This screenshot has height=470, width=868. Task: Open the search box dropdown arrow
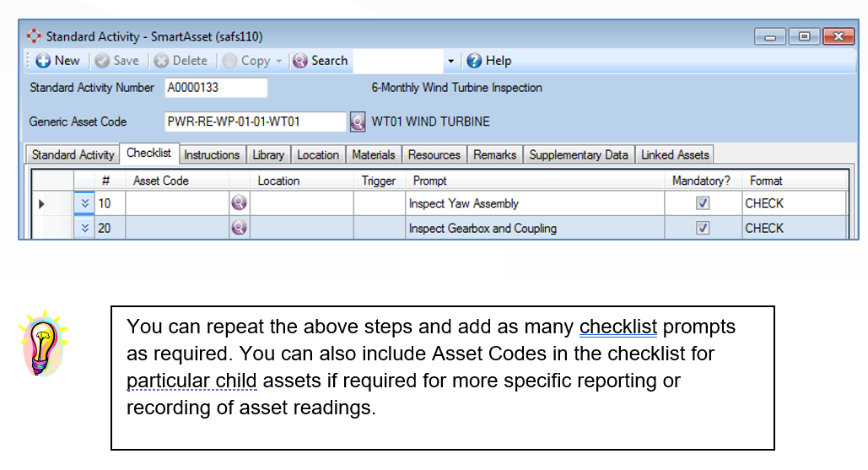(450, 61)
